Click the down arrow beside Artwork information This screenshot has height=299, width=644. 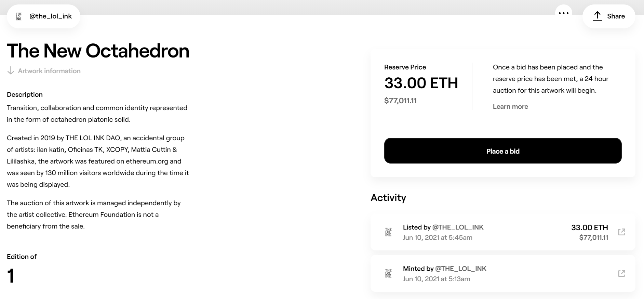11,71
